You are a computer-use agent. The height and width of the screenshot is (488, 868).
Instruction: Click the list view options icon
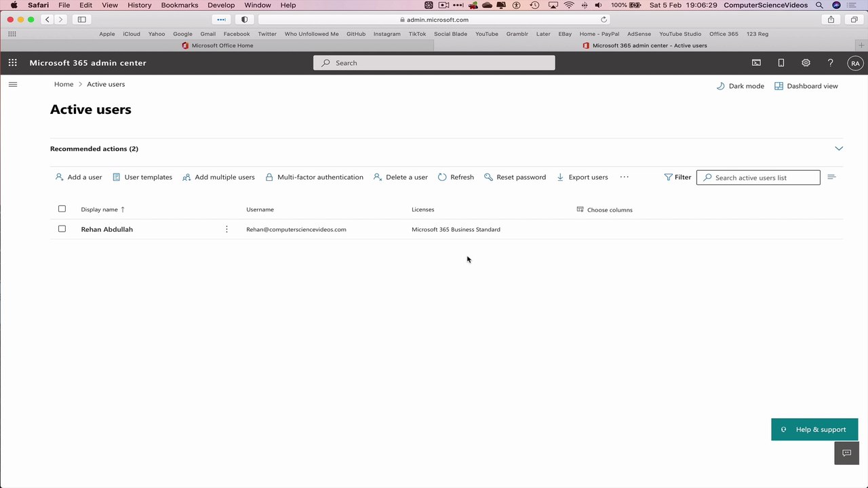832,178
